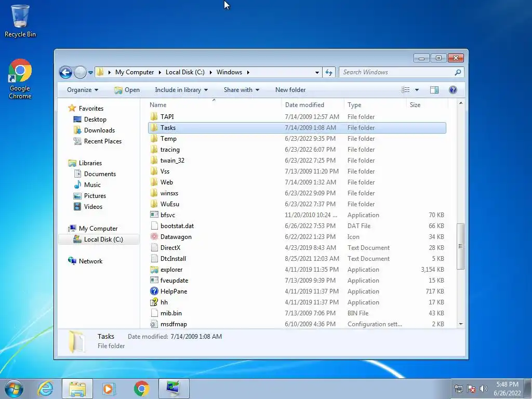This screenshot has height=399, width=532.
Task: Open Internet Explorer from the taskbar
Action: click(x=46, y=389)
